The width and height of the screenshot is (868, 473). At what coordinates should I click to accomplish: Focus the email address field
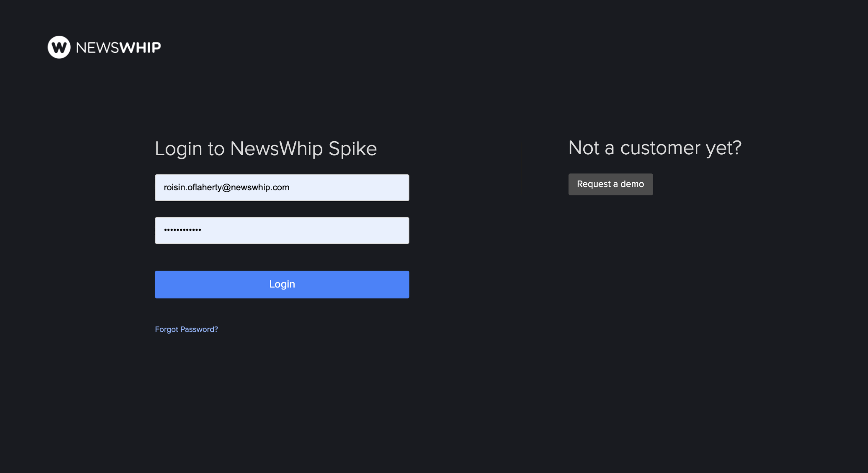point(282,187)
